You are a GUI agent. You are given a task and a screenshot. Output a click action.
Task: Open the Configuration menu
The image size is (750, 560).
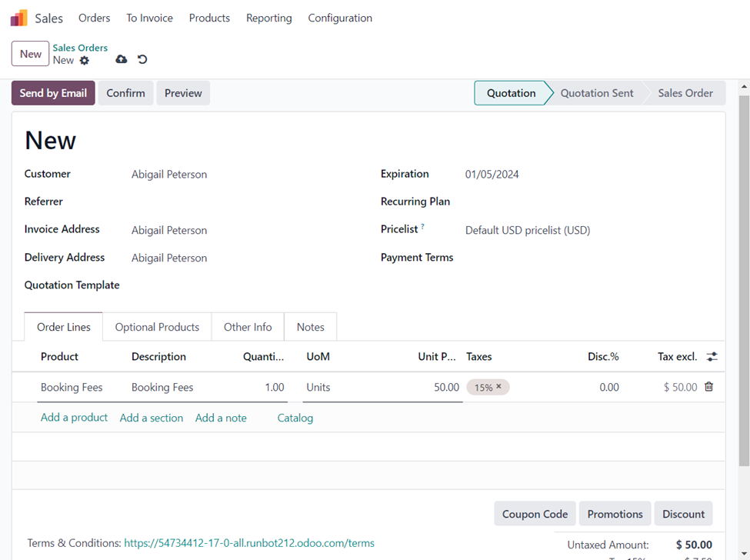[340, 18]
